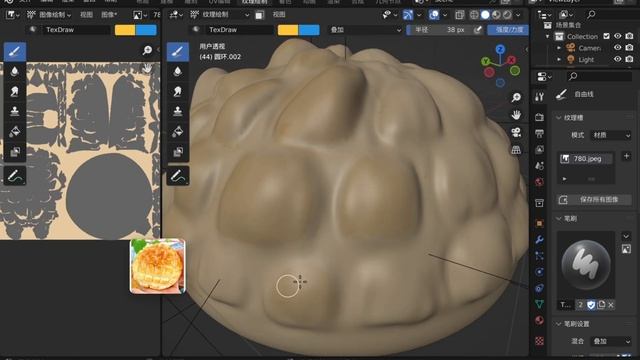The height and width of the screenshot is (360, 640).
Task: Switch to solid viewport shading
Action: [x=485, y=15]
